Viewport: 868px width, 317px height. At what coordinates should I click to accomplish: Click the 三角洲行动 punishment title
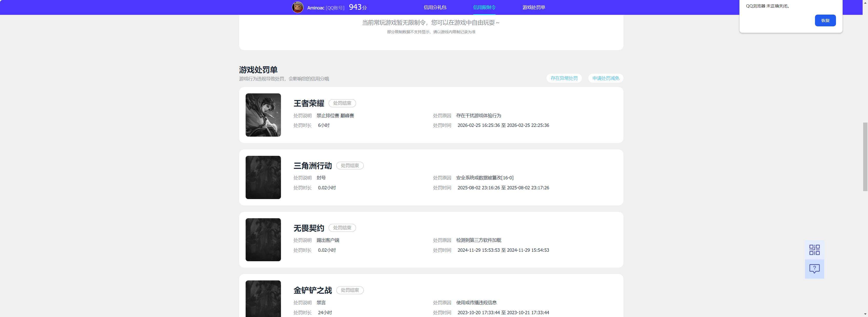coord(313,166)
